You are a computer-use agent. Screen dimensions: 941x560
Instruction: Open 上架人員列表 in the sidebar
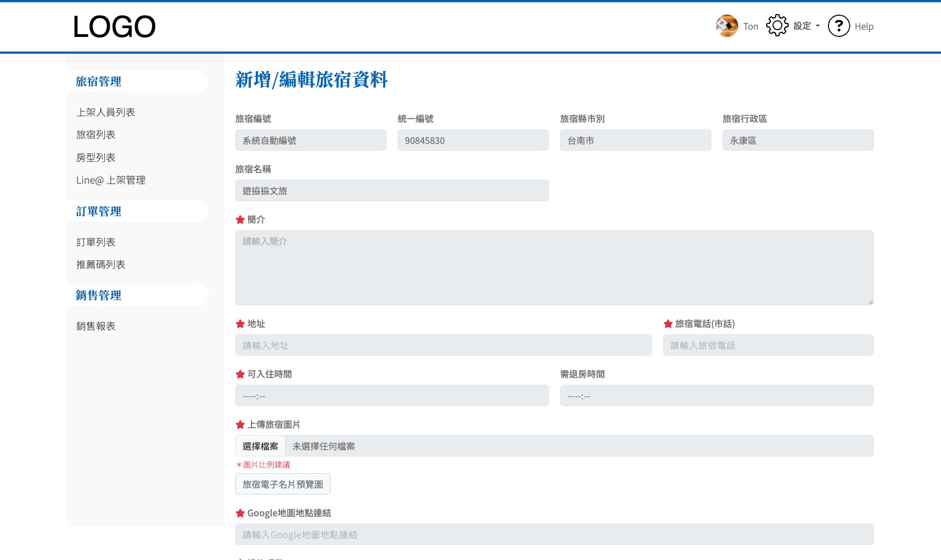tap(106, 112)
